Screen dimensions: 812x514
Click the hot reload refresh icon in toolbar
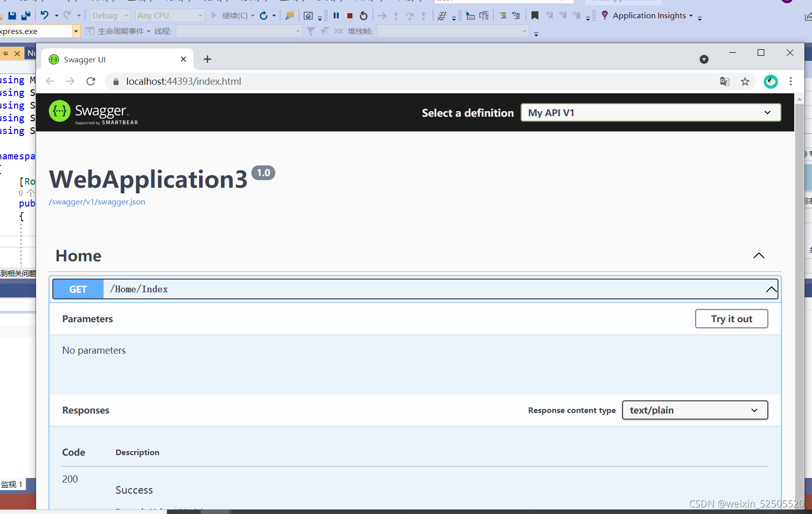[264, 16]
